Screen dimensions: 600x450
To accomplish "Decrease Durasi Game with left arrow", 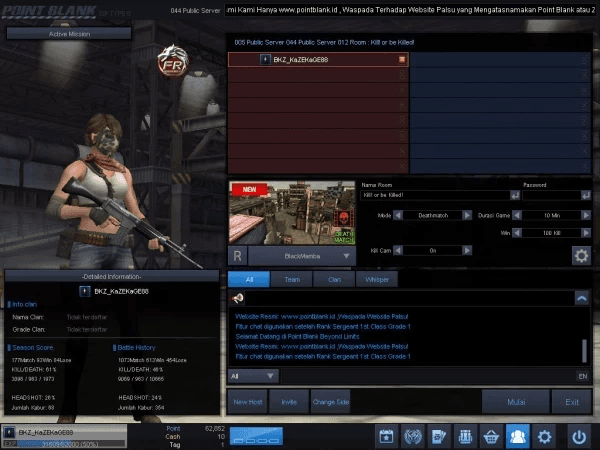I will [x=517, y=215].
